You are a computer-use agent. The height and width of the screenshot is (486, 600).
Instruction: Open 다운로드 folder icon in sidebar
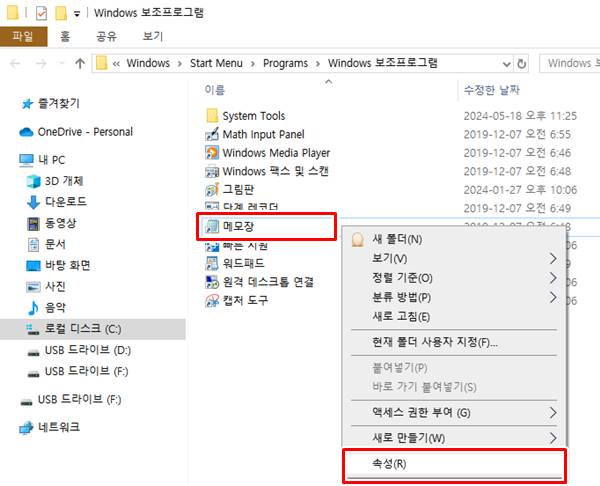pyautogui.click(x=33, y=202)
